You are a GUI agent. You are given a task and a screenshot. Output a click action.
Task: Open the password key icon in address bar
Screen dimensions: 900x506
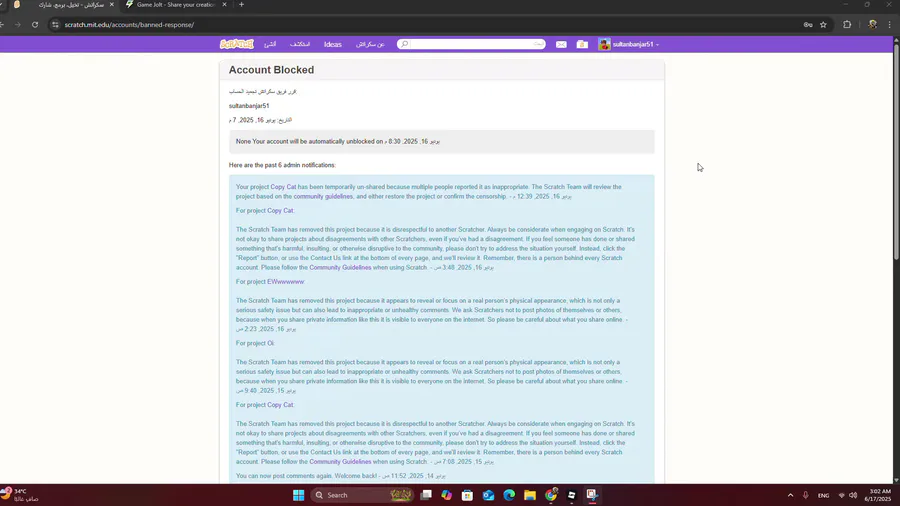808,25
